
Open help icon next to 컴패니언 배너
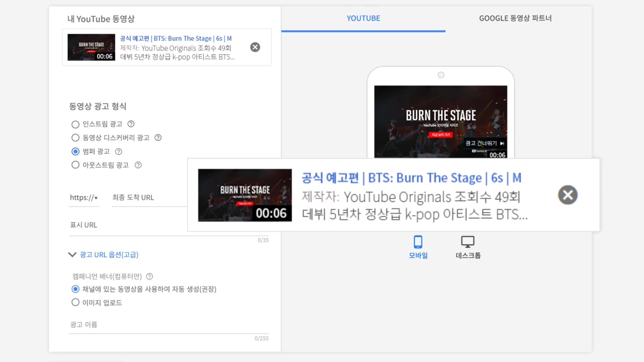pyautogui.click(x=149, y=277)
